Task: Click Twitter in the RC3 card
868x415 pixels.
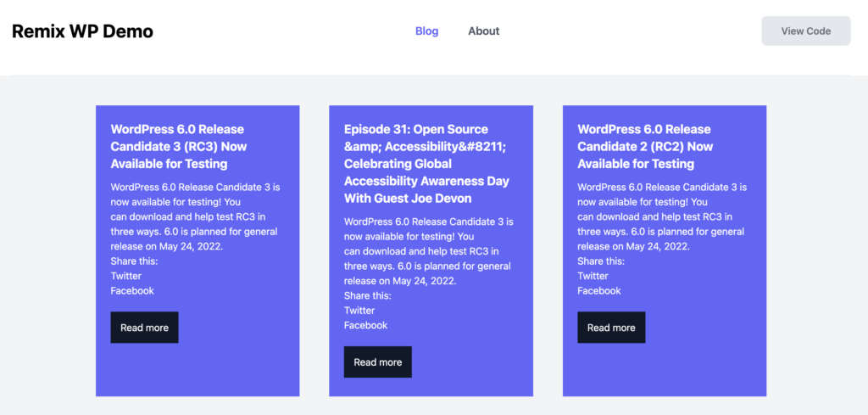Action: (x=126, y=276)
